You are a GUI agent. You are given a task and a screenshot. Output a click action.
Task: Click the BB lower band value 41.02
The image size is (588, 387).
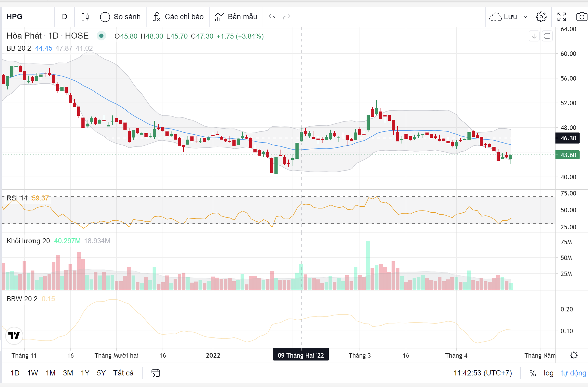point(84,48)
